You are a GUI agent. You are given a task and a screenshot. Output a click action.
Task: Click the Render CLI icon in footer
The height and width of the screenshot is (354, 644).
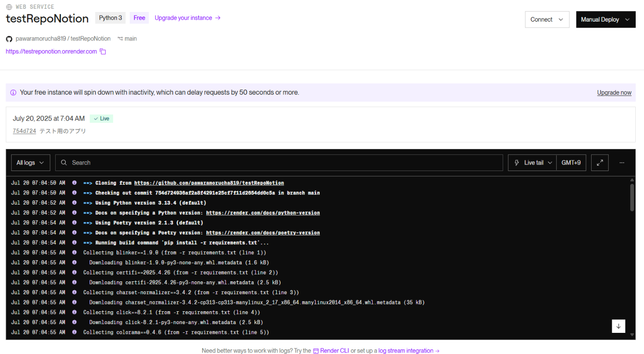[x=316, y=351]
